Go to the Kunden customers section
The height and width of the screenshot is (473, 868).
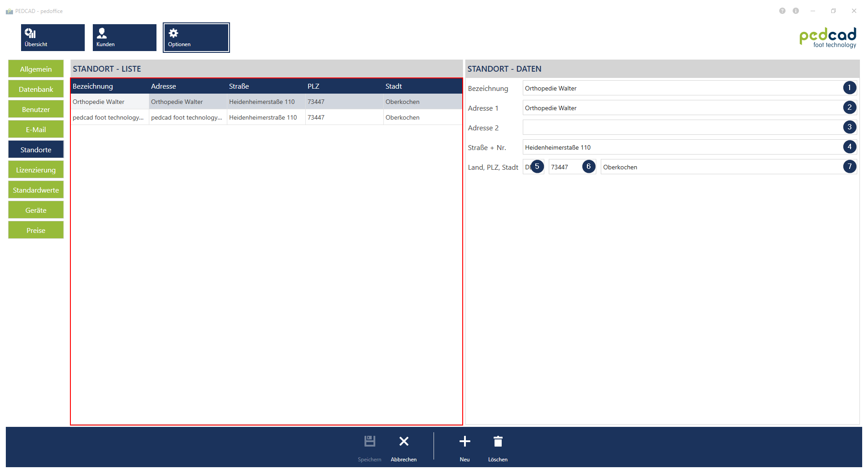(x=124, y=38)
